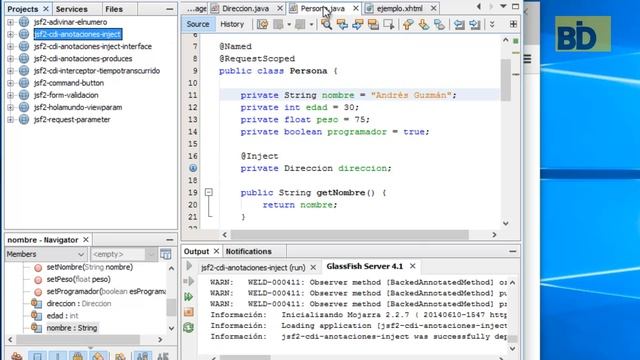Screen dimensions: 640x360
Task: Click the Navigator panel layout icon
Action: point(166,254)
